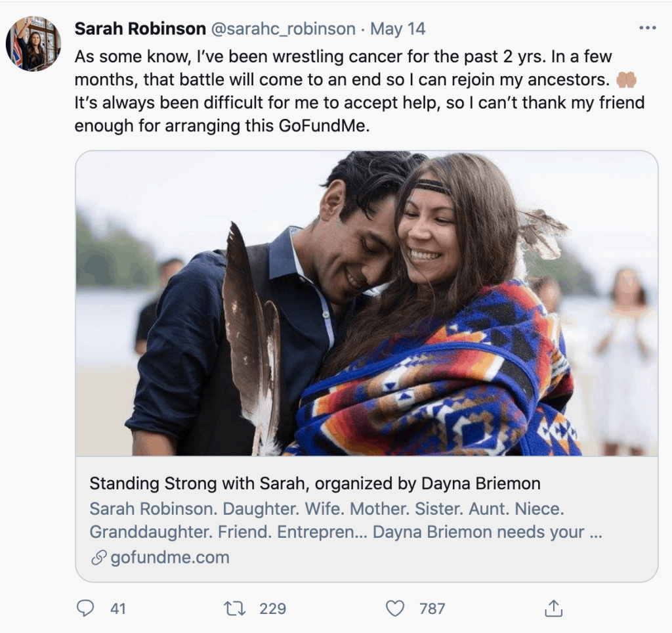Like the tweet with the heart icon

tap(394, 609)
